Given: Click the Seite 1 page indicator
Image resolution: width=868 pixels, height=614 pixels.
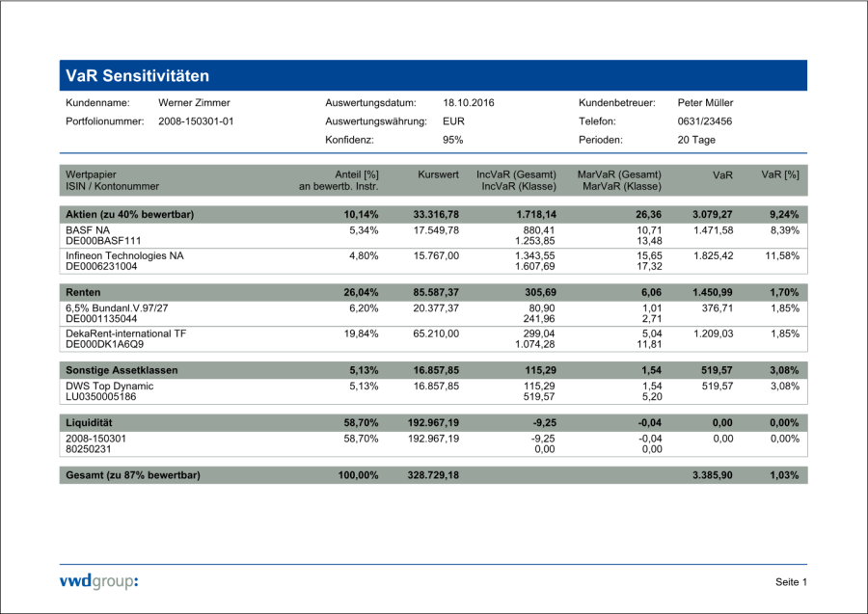Looking at the screenshot, I should click(x=791, y=581).
